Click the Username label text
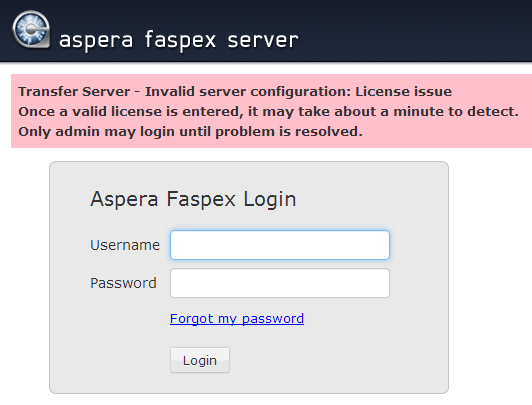532x405 pixels. [x=125, y=245]
